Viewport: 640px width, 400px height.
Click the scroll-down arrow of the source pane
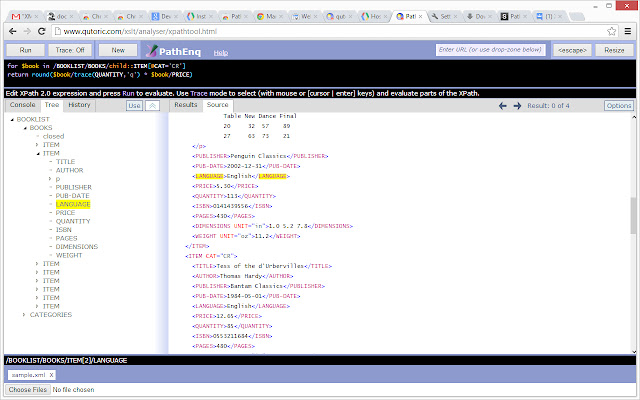(x=633, y=351)
